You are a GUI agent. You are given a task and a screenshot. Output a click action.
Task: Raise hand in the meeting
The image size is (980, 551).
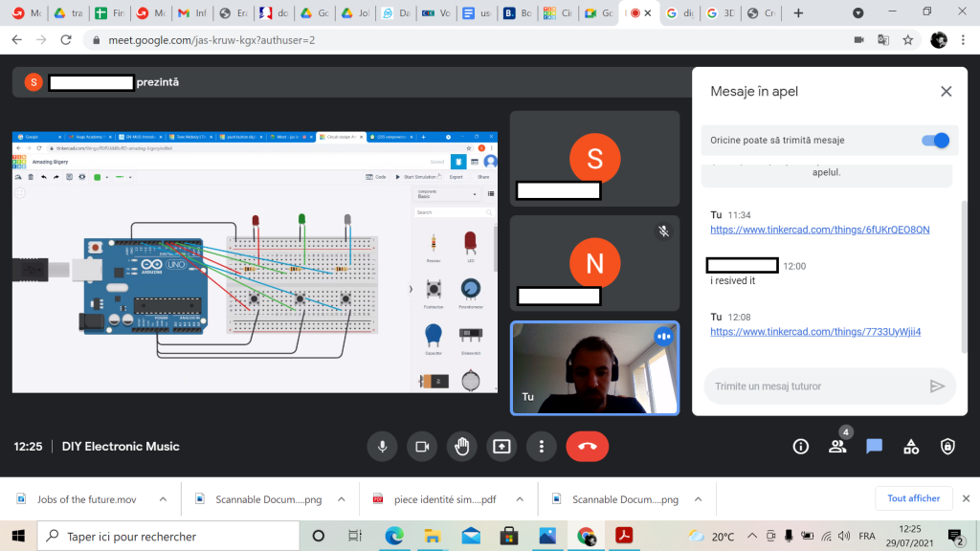tap(462, 447)
